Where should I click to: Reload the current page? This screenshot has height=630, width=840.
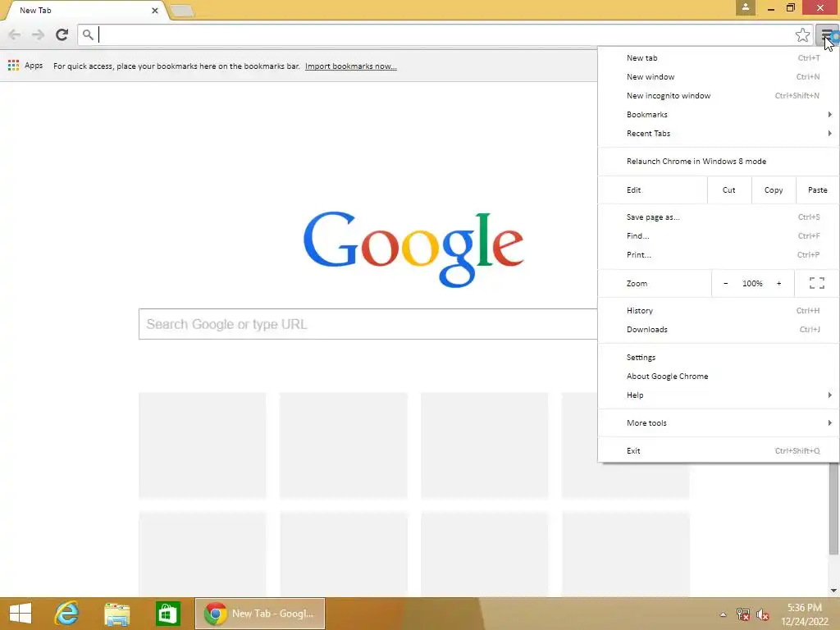[x=62, y=35]
